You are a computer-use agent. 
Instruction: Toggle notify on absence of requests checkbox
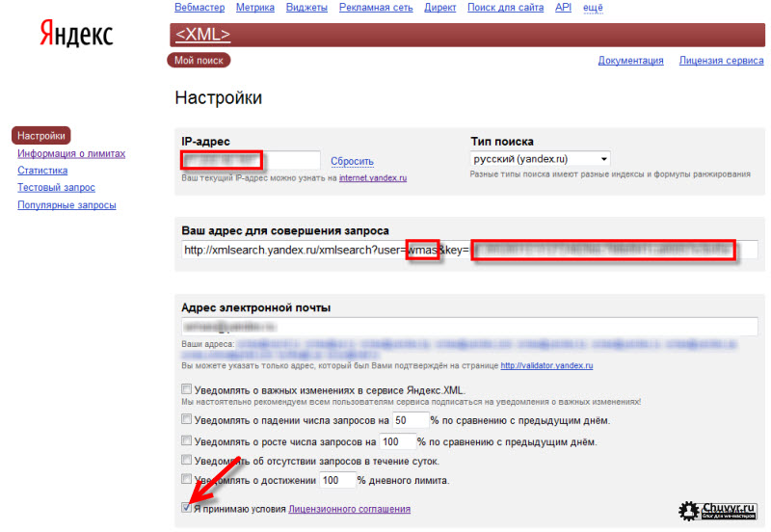pyautogui.click(x=186, y=460)
